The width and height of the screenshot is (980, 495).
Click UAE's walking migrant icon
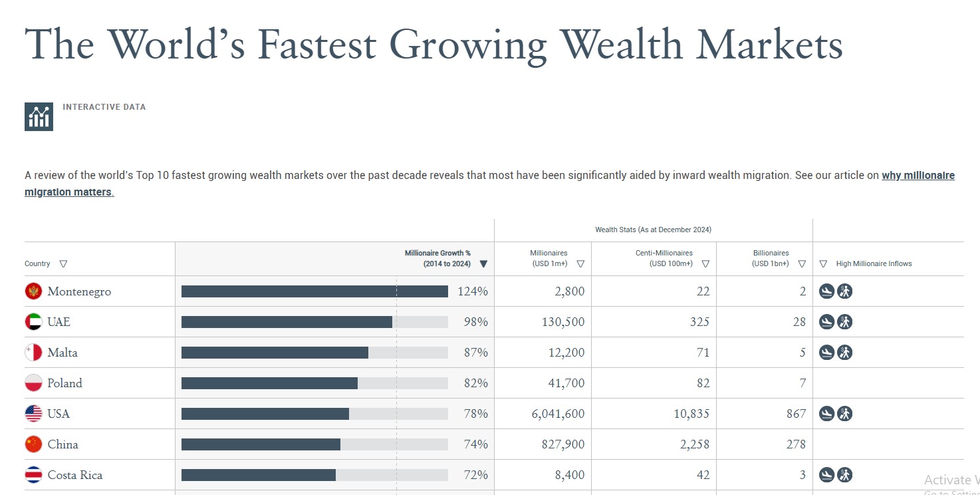844,322
